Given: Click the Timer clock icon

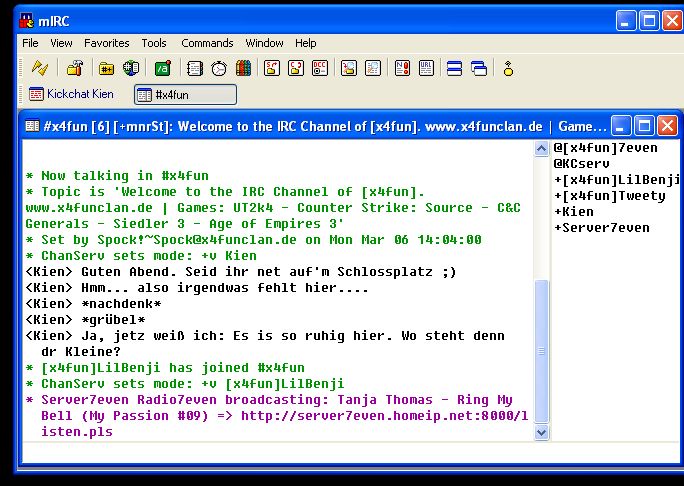Looking at the screenshot, I should [x=218, y=68].
